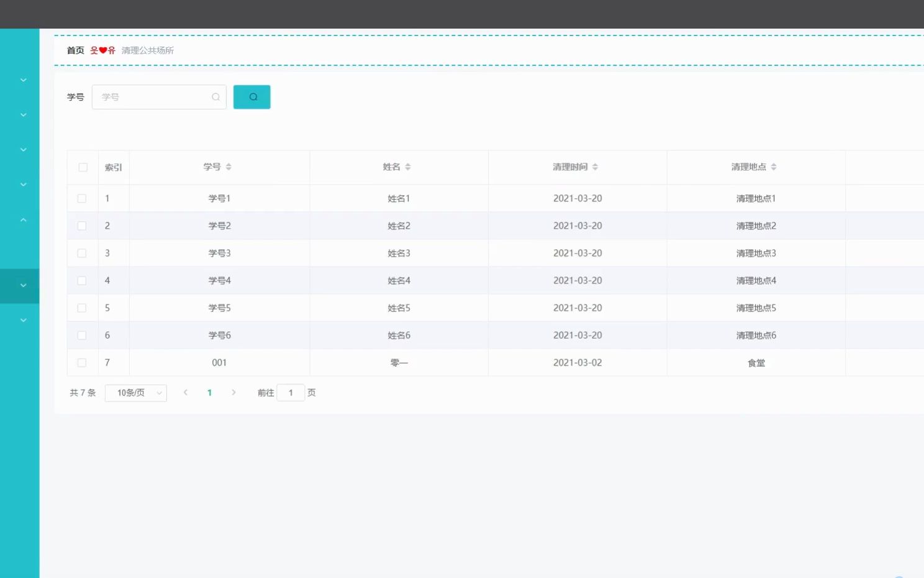Check the checkbox for row 学号3

[x=82, y=253]
